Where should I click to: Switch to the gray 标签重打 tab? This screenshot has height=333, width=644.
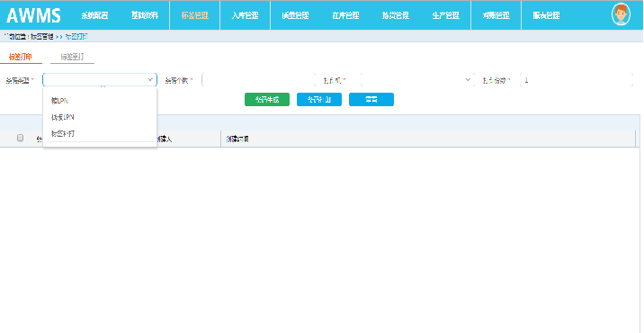pyautogui.click(x=72, y=57)
